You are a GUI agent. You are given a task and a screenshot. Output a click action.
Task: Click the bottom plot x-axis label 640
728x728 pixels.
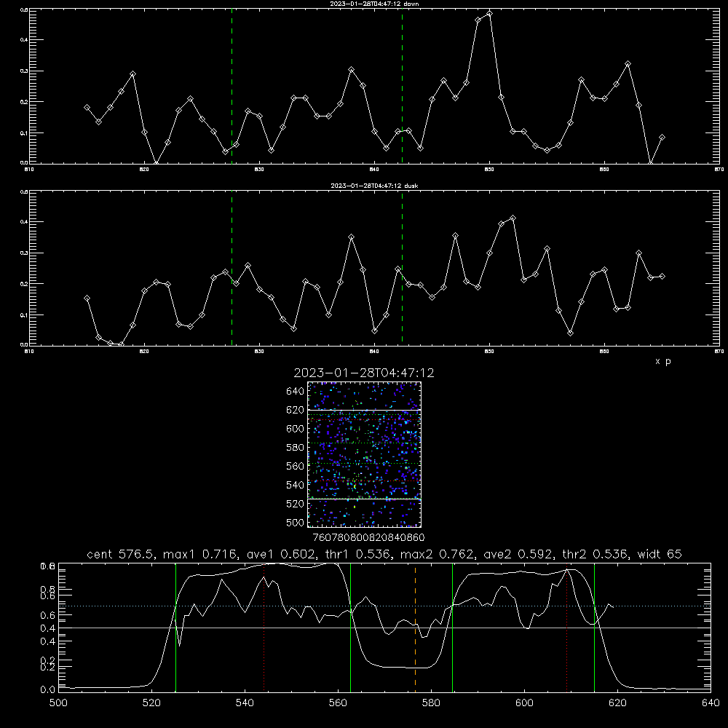[x=711, y=703]
